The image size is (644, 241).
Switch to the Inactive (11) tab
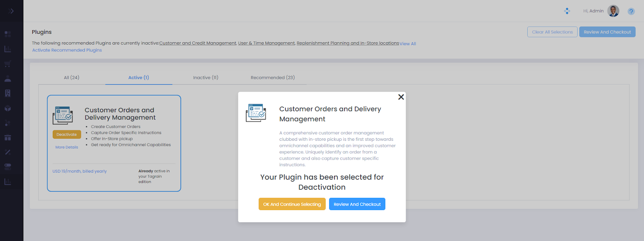(206, 78)
